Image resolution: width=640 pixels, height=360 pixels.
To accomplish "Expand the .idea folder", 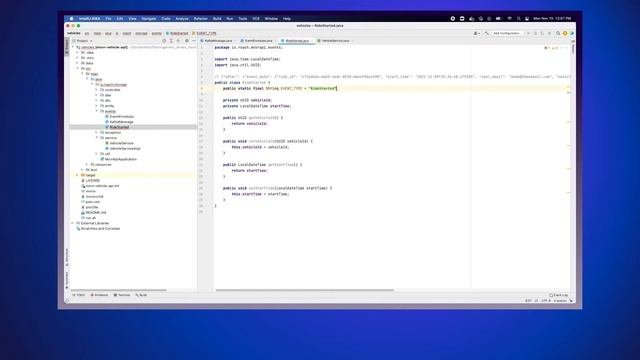I will (x=78, y=53).
